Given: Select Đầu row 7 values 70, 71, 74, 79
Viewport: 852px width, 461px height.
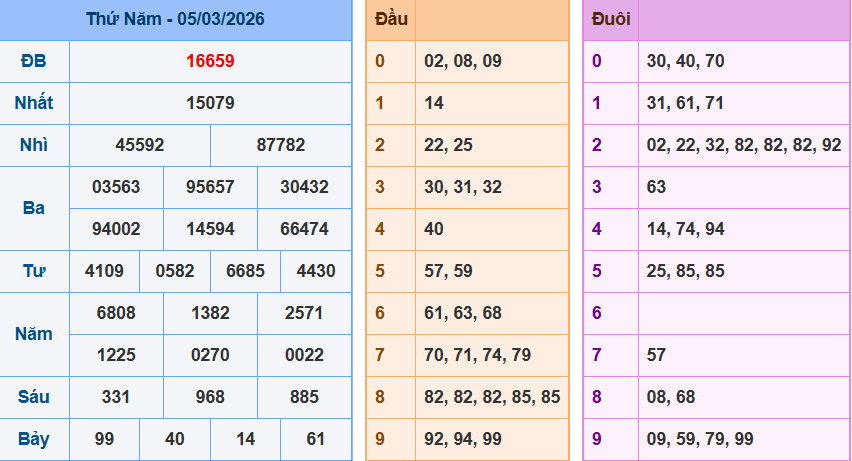Looking at the screenshot, I should click(x=477, y=355).
